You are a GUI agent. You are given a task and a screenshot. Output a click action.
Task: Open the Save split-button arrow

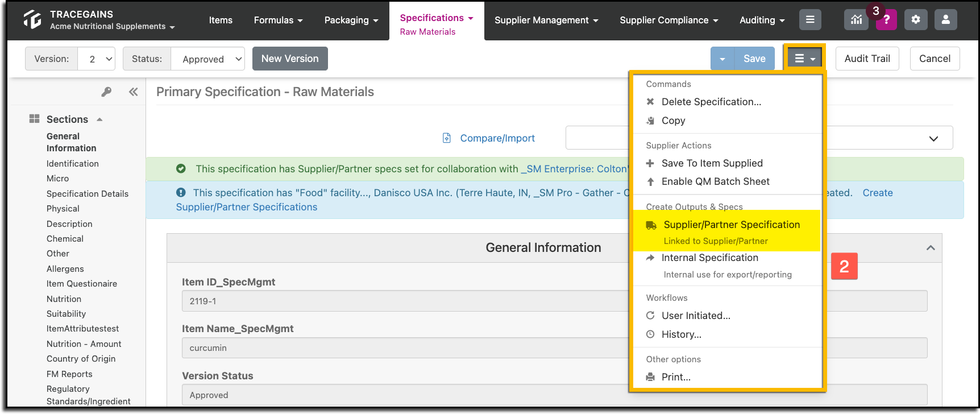click(x=722, y=59)
